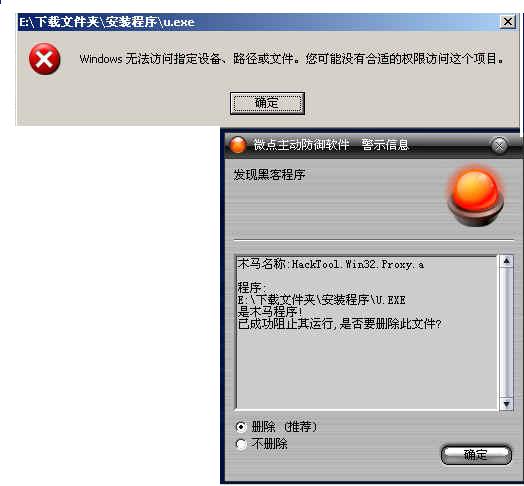Select the 删除 (推荐) radio option

coord(241,427)
